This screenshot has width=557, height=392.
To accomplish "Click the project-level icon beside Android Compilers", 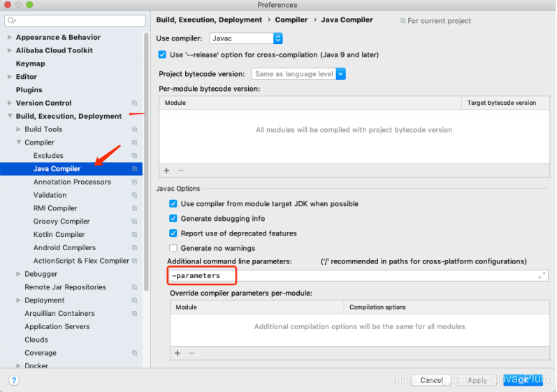I will (135, 247).
